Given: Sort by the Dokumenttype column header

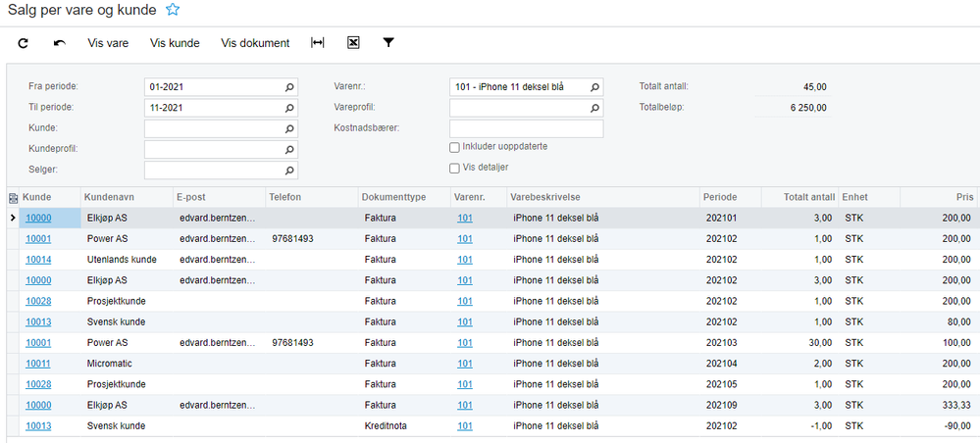Looking at the screenshot, I should (404, 197).
